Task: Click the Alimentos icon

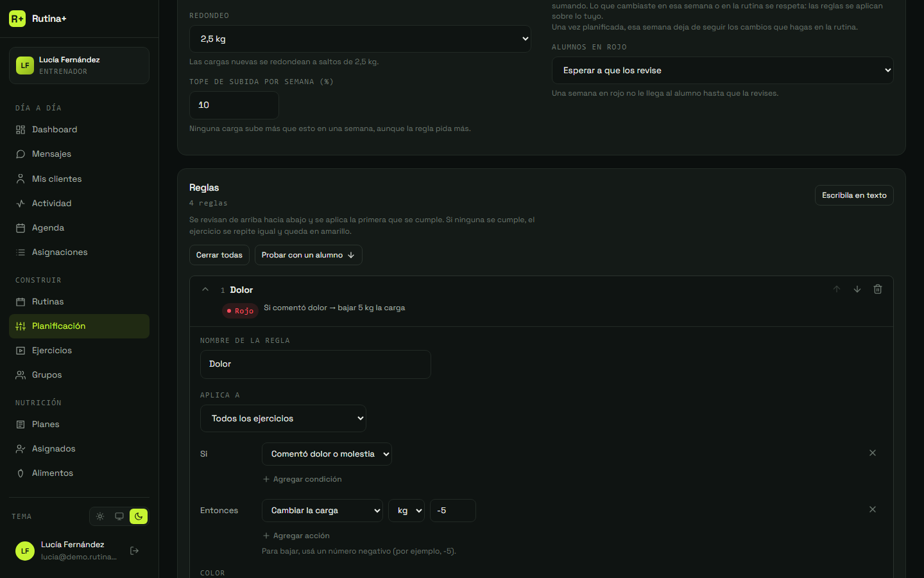Action: click(21, 473)
